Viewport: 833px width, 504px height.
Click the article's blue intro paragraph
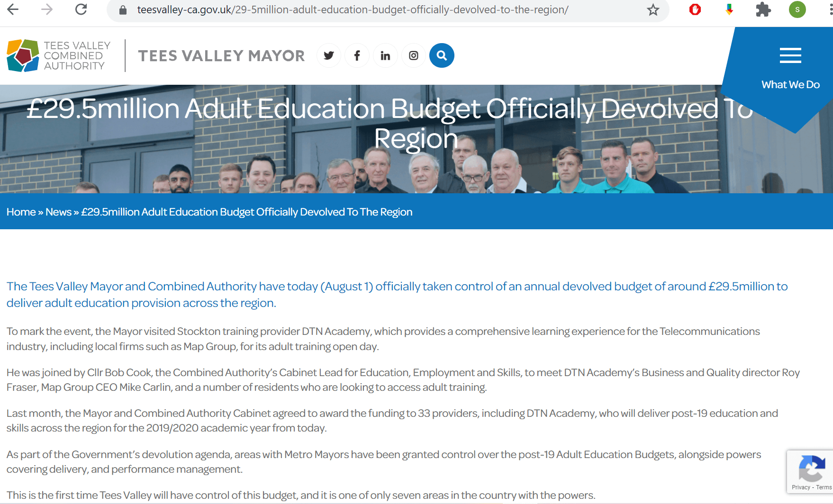(x=397, y=295)
